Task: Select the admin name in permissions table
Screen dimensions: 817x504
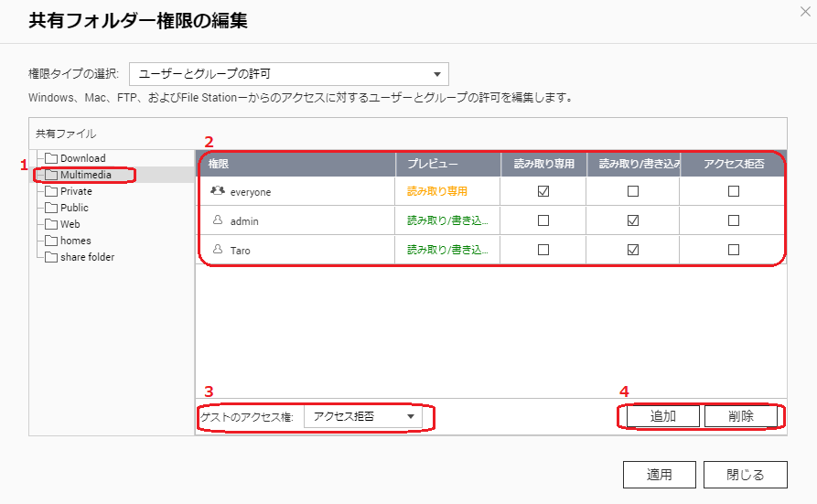Action: point(244,221)
